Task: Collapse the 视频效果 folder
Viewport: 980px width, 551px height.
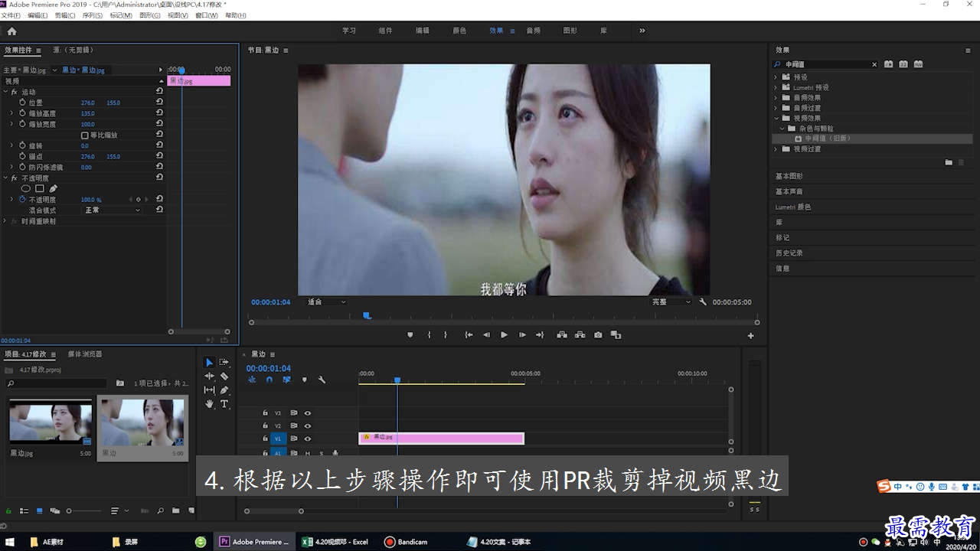Action: click(776, 119)
